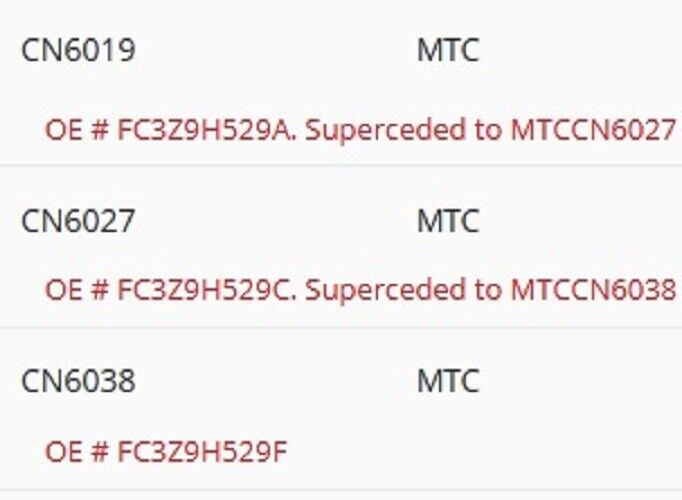
Task: Click note OE # FC3Z9H529A superseded text
Action: (x=361, y=130)
